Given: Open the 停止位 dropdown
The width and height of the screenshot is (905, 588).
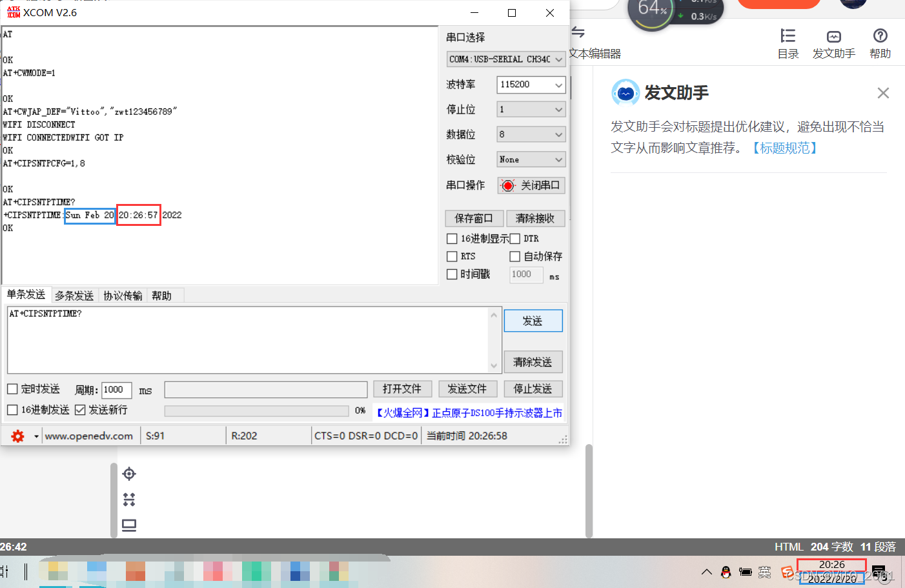Looking at the screenshot, I should click(x=531, y=110).
